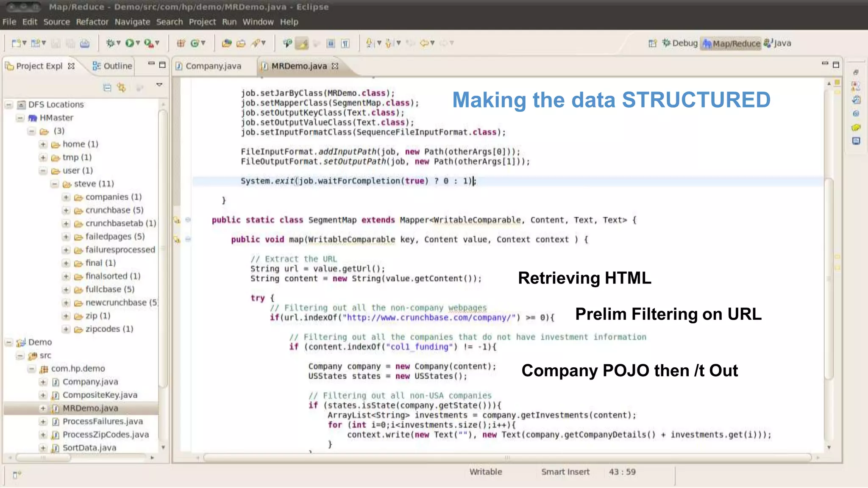Click the Open Type toolbar icon

click(x=227, y=43)
